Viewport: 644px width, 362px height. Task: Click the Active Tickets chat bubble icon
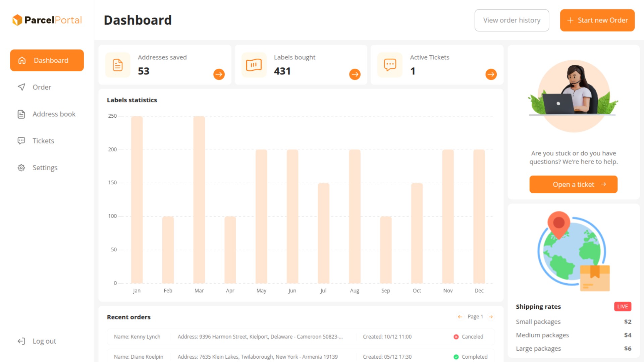(x=390, y=65)
